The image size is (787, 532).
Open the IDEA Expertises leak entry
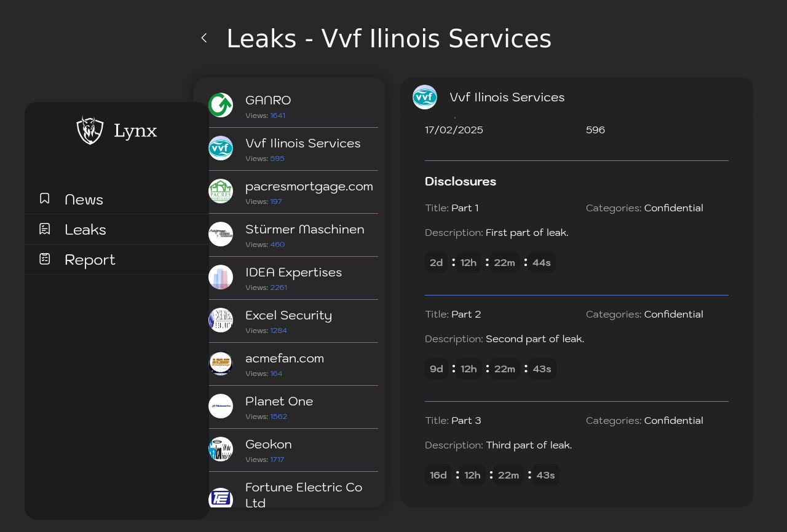click(x=293, y=278)
